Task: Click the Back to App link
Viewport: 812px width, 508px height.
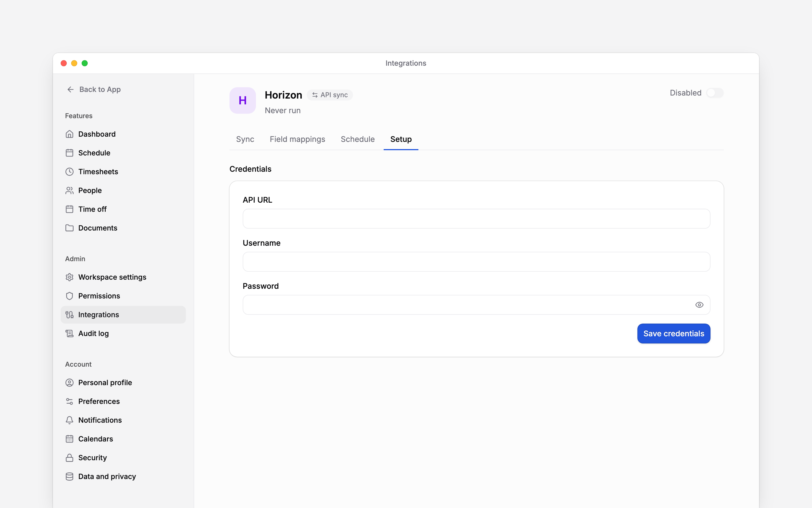Action: click(94, 89)
